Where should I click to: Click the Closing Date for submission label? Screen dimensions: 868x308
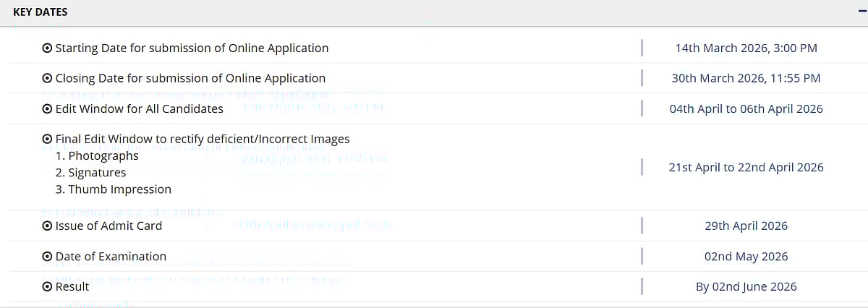(x=190, y=79)
